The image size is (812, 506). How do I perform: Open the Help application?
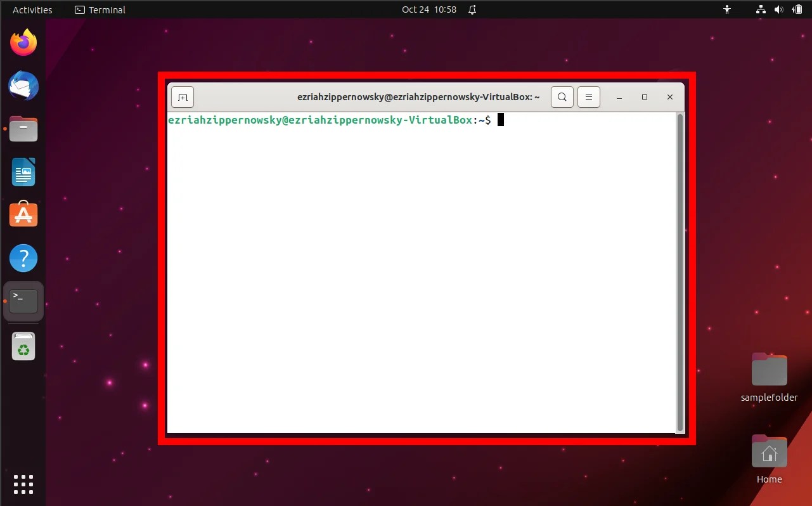pyautogui.click(x=23, y=258)
